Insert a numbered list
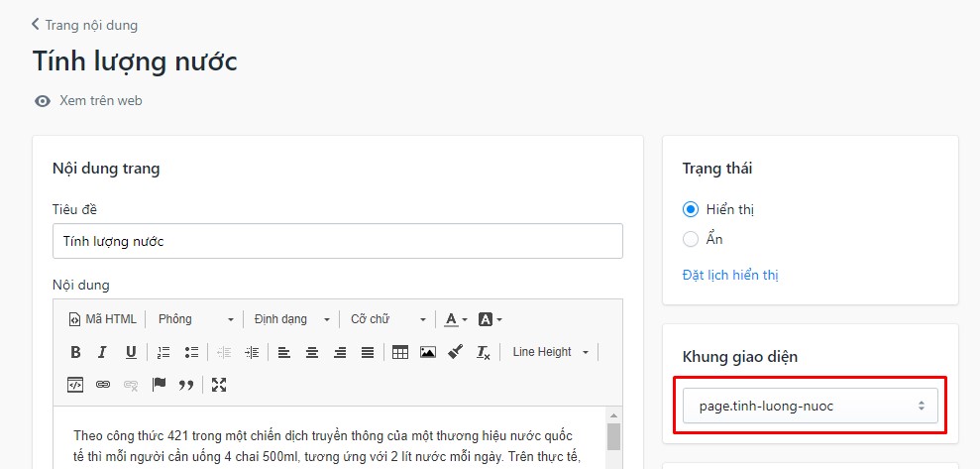 163,352
